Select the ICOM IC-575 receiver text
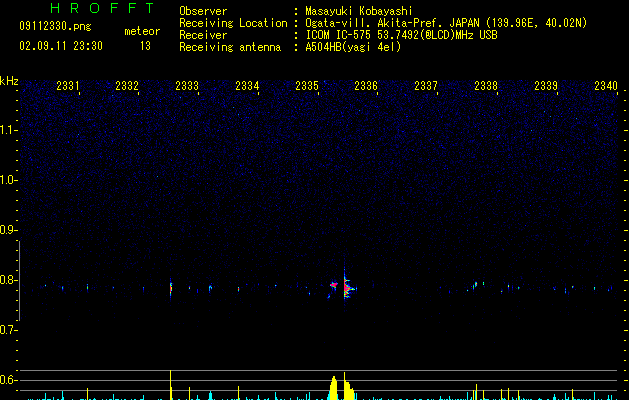Screen dimensions: 629x400 pos(401,35)
